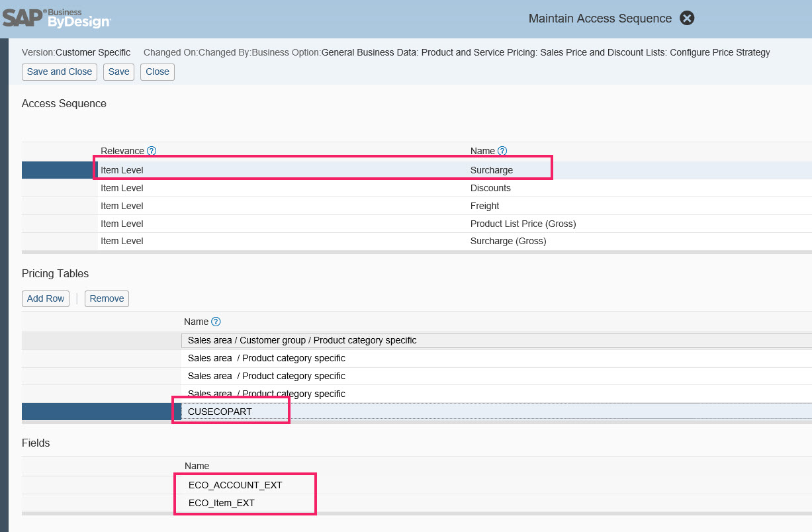Click the Fields Name column header

(197, 466)
